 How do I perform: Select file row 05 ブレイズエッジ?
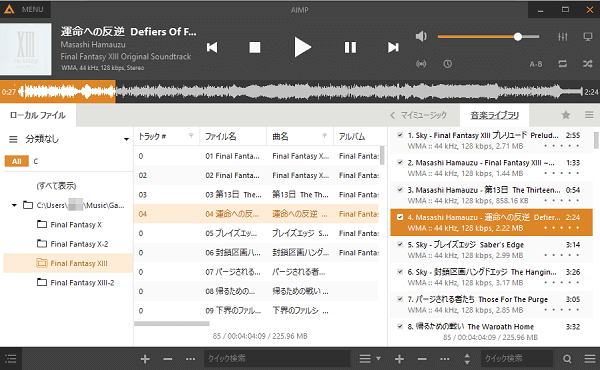(256, 233)
